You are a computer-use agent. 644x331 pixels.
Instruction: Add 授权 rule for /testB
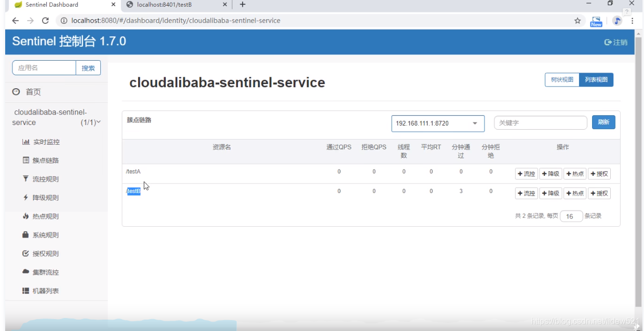tap(599, 193)
